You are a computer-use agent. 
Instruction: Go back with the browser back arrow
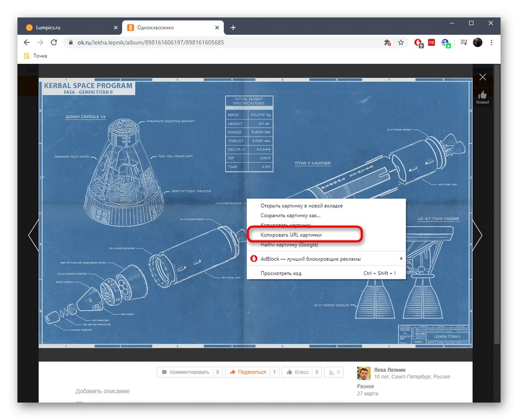[x=27, y=43]
